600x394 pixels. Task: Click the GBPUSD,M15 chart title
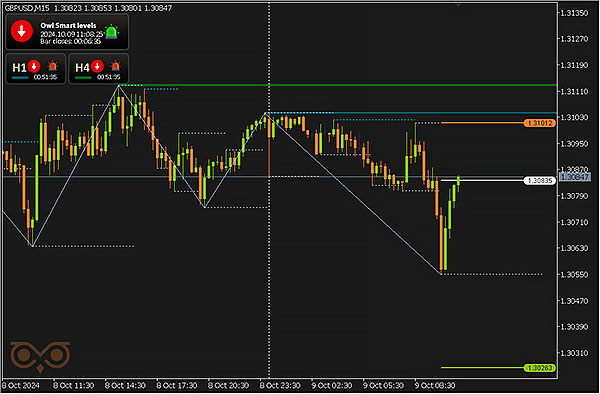click(27, 8)
